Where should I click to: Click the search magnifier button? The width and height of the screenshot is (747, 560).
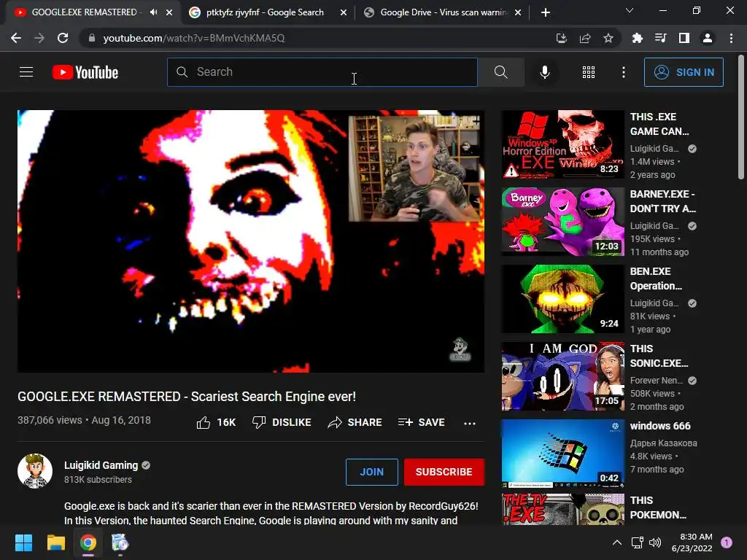[x=500, y=72]
